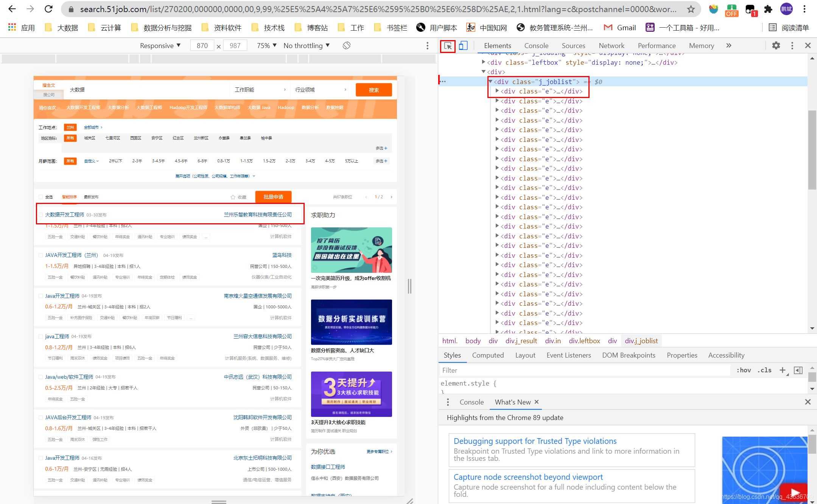Tick the checkbox for 大数据开发工程师 job
The height and width of the screenshot is (504, 817).
tap(41, 215)
